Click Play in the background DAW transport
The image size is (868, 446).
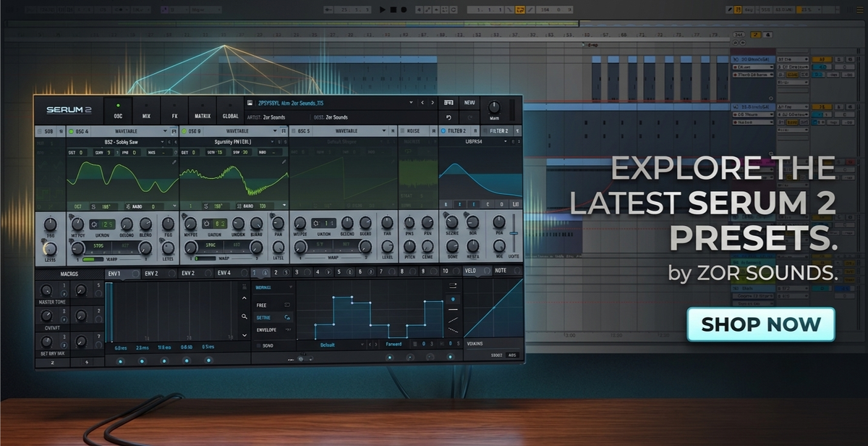click(x=383, y=9)
